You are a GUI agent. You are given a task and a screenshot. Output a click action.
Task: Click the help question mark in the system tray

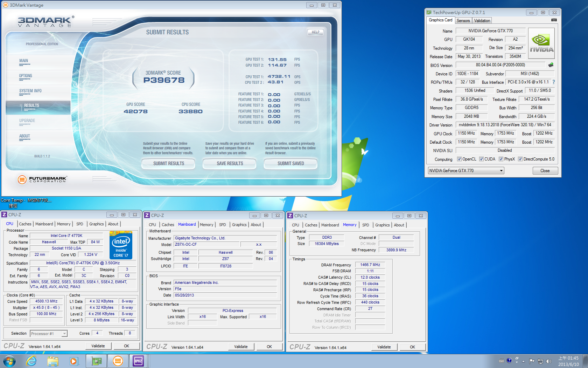coord(509,360)
